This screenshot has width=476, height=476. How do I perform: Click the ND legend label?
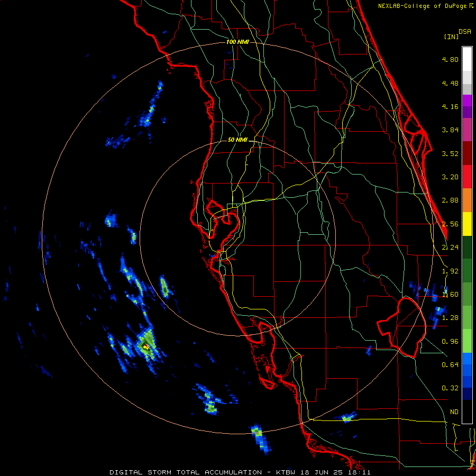tap(454, 412)
